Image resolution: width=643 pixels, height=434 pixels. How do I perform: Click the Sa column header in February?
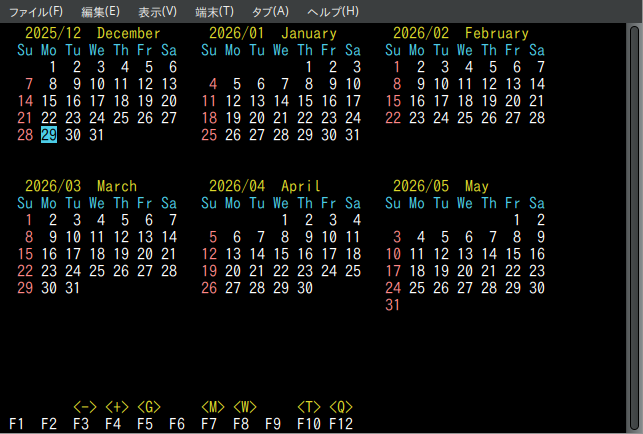point(537,50)
